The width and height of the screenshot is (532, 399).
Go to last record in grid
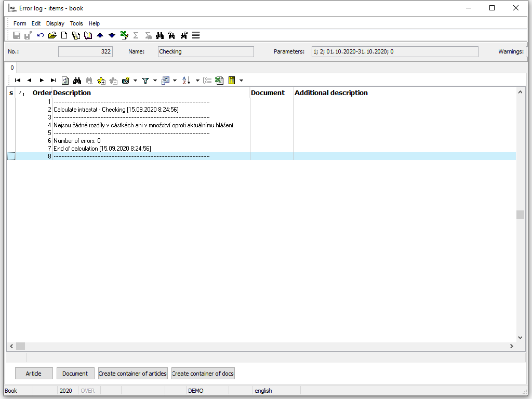54,81
